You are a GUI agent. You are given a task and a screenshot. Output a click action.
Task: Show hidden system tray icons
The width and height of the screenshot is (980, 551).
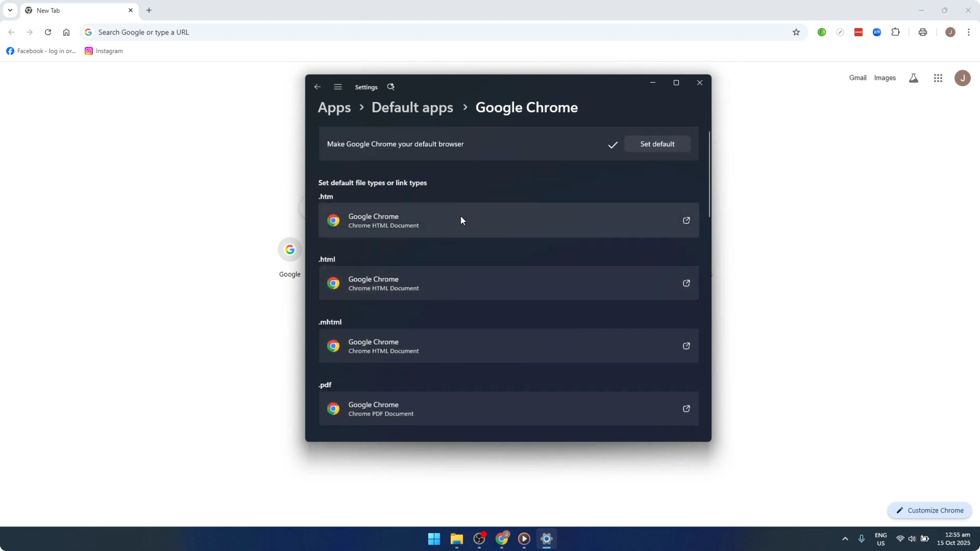click(845, 539)
